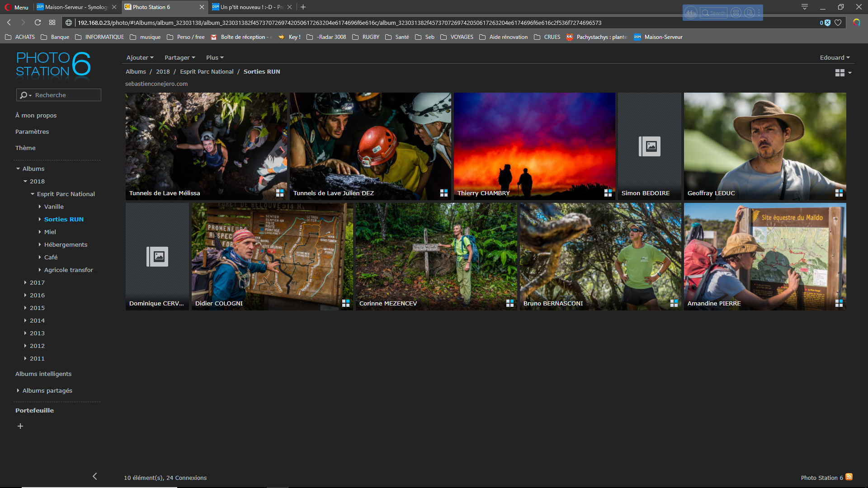Image resolution: width=868 pixels, height=488 pixels.
Task: Click grid icon on Geoffray LEDUC album
Action: click(x=839, y=193)
